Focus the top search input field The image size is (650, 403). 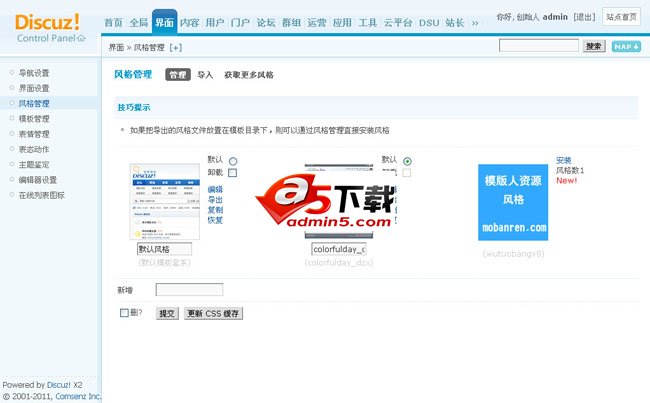538,45
